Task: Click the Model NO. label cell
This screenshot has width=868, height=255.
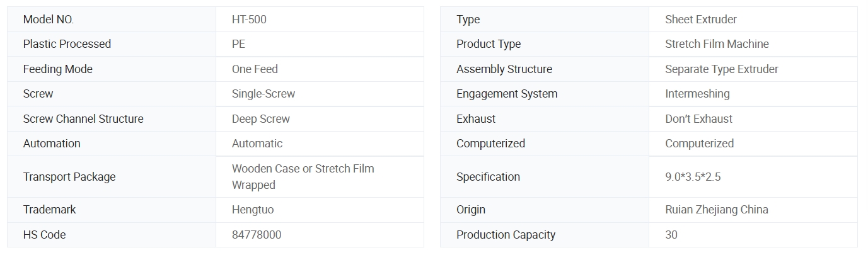Action: click(x=49, y=20)
